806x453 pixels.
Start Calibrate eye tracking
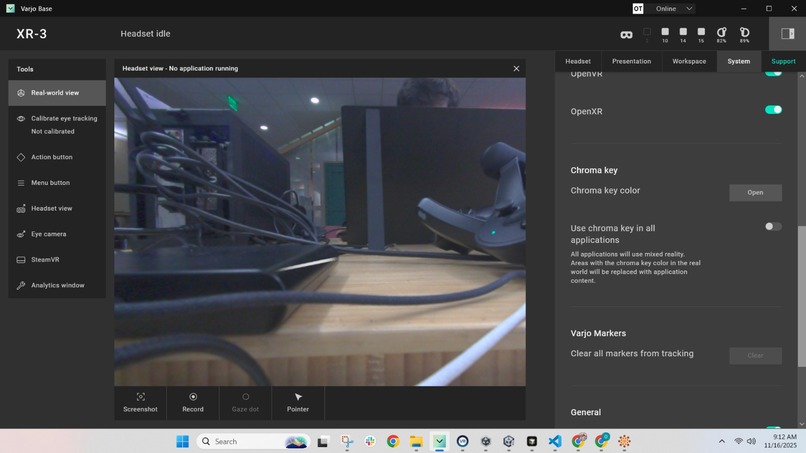pos(57,124)
